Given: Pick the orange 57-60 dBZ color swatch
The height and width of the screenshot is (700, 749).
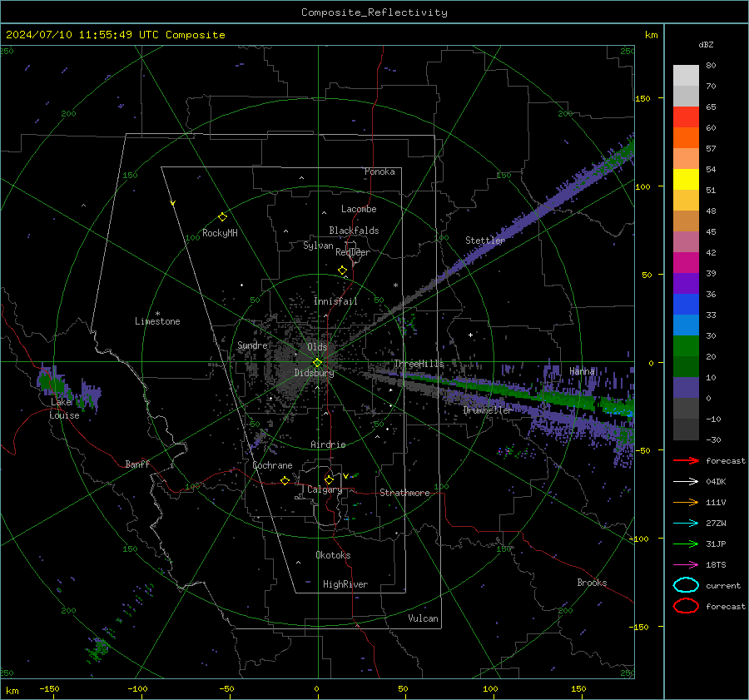Looking at the screenshot, I should 686,137.
